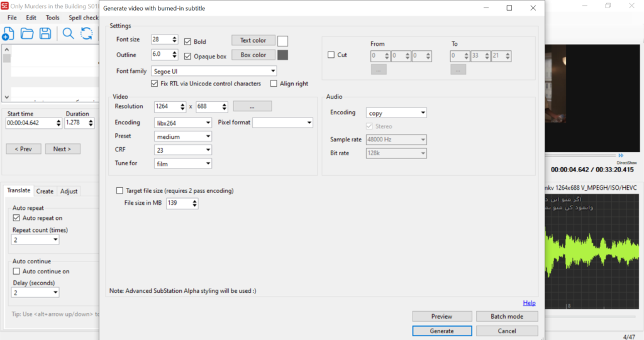Open the CRF value dropdown
This screenshot has height=340, width=644.
182,150
